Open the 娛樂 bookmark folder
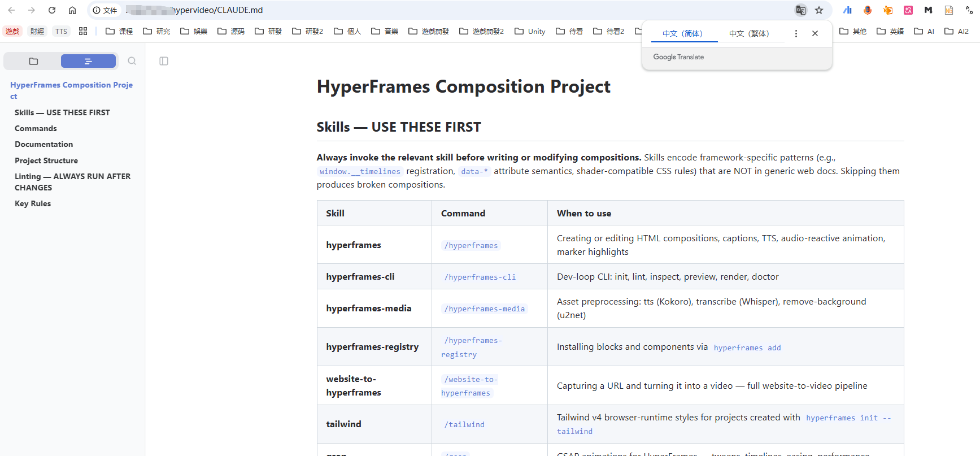Screen dimensions: 980x456 (x=194, y=31)
